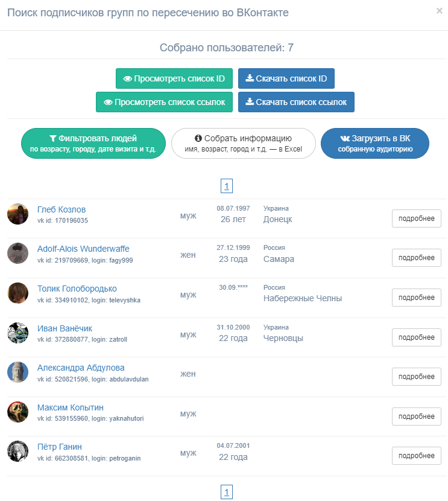View the list of links
The height and width of the screenshot is (501, 448).
click(165, 102)
